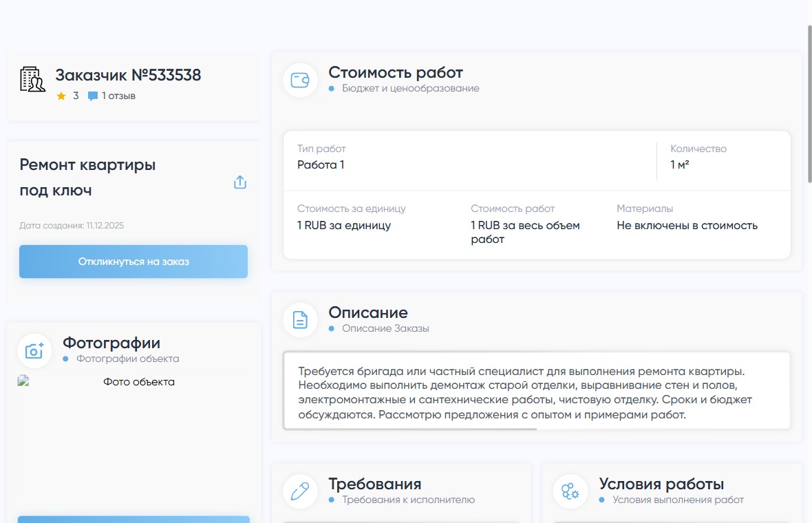Image resolution: width=812 pixels, height=523 pixels.
Task: Click the Дата создания: 11.12.2025 text
Action: pyautogui.click(x=72, y=226)
